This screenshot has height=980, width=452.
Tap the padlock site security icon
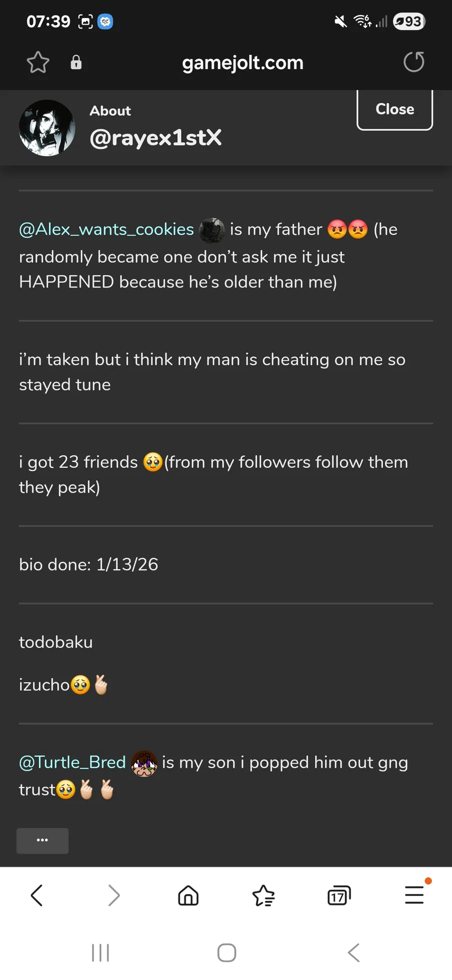[x=76, y=62]
